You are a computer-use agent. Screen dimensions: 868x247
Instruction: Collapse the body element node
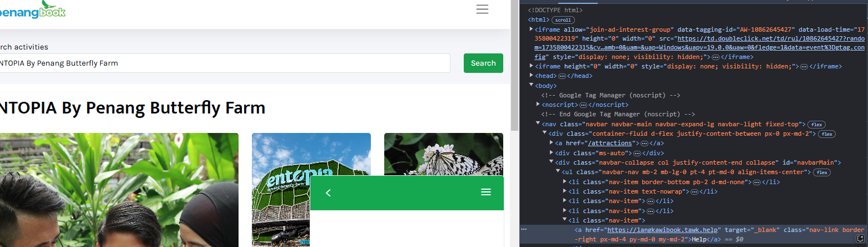[x=531, y=86]
